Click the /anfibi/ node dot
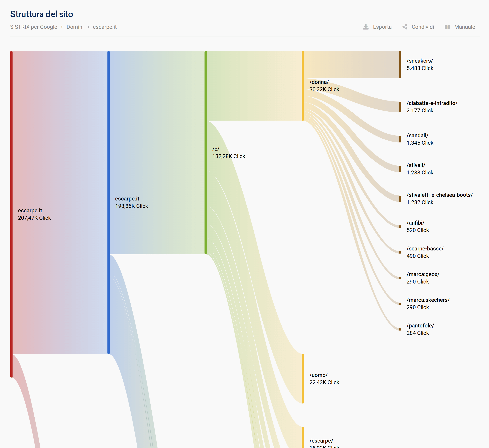 point(400,226)
